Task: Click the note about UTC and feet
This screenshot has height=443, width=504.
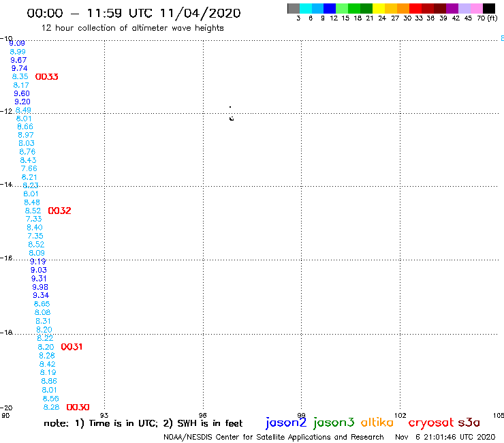Action: click(143, 423)
